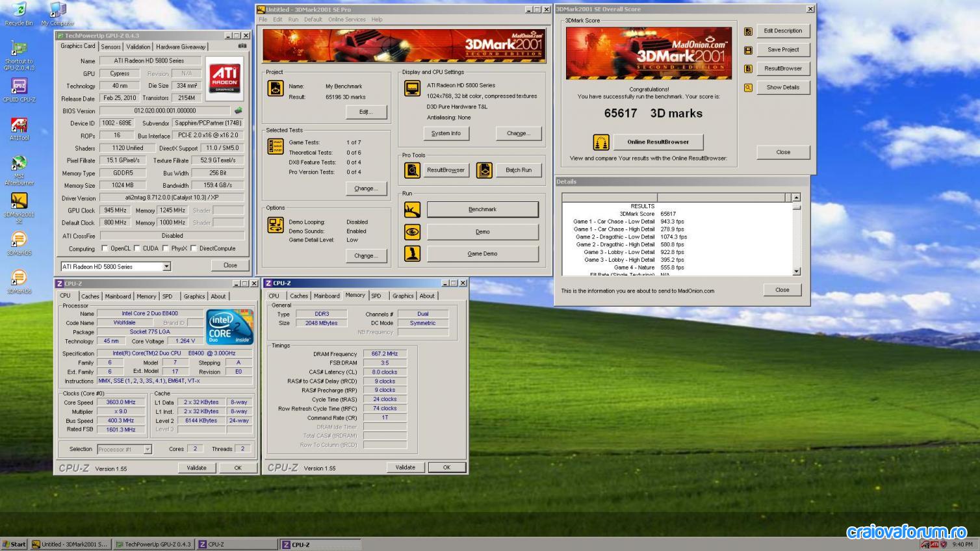Image resolution: width=980 pixels, height=551 pixels.
Task: Click the Intel Core 2 logo in CPU-Z
Action: click(230, 327)
